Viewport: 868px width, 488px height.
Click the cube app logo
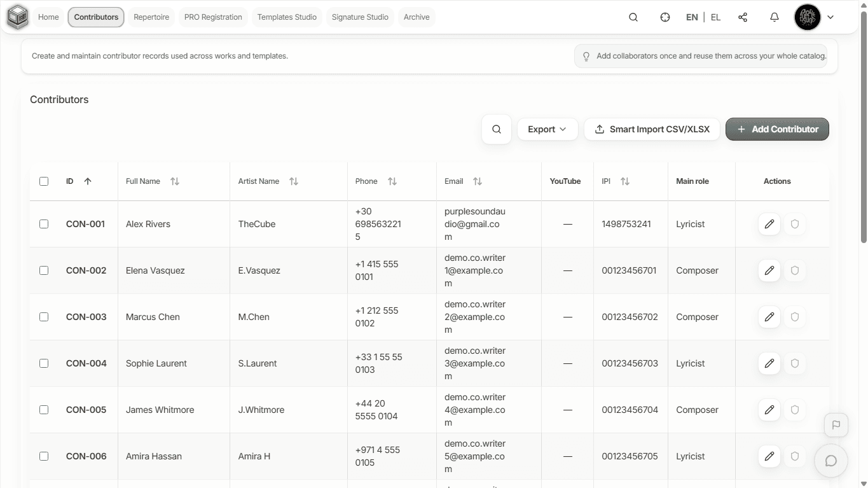[x=18, y=17]
